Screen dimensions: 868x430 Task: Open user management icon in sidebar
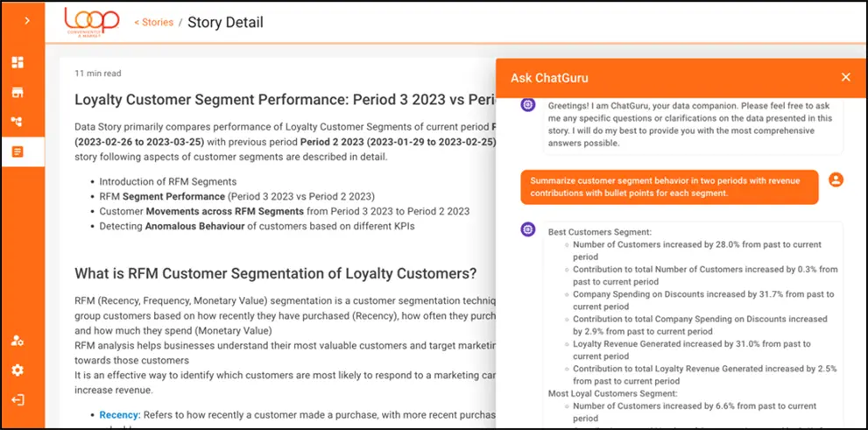(18, 341)
